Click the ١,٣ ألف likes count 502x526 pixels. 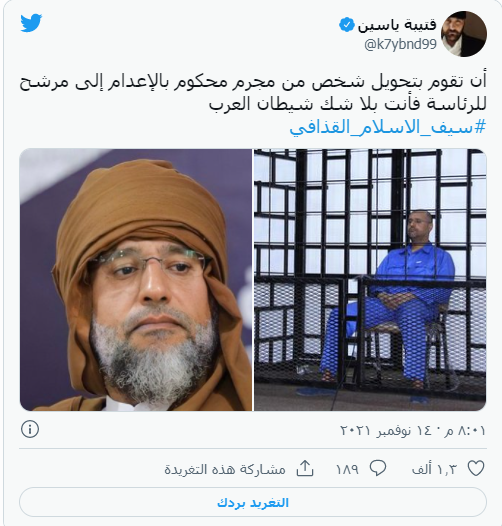click(x=434, y=469)
